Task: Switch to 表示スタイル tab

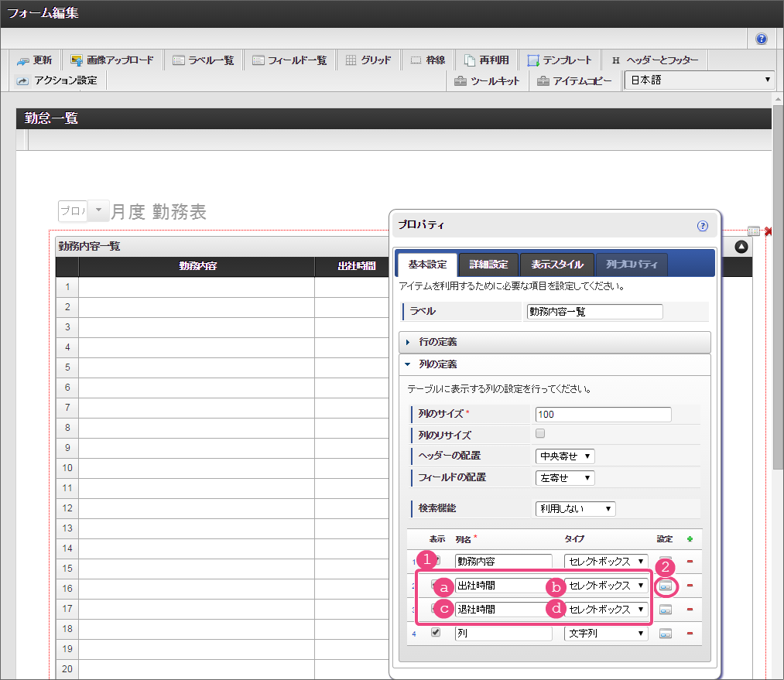Action: click(556, 265)
